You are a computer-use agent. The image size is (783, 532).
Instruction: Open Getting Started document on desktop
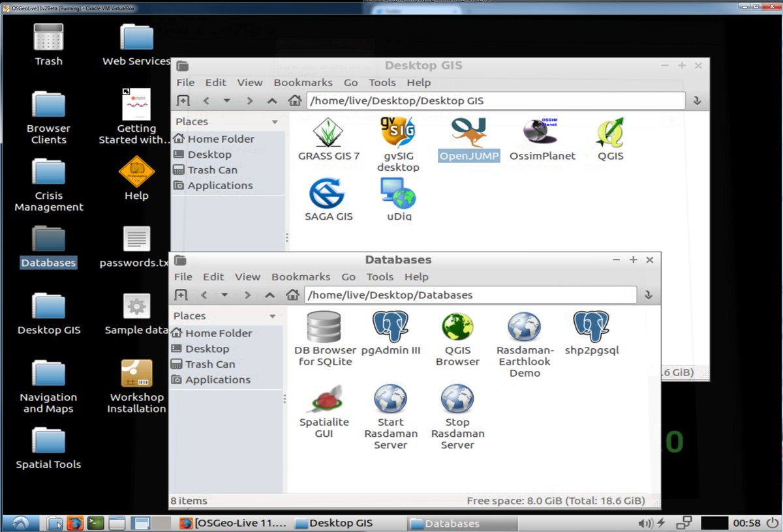click(x=136, y=104)
